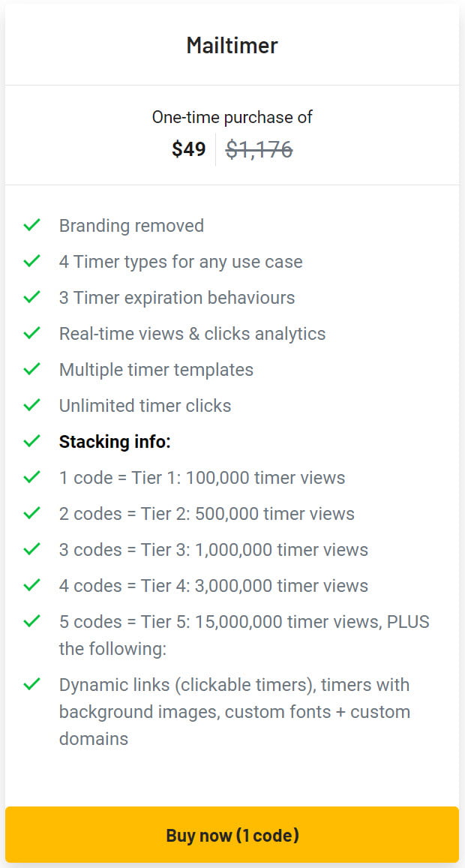Image resolution: width=465 pixels, height=868 pixels.
Task: Select the check icon for 3 Timer expiration behaviours
Action: [31, 297]
